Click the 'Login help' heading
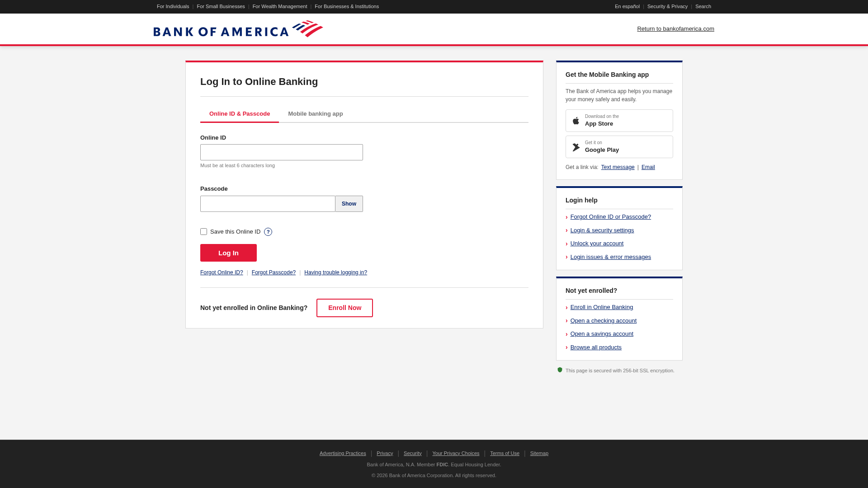The image size is (868, 488). coord(581,201)
